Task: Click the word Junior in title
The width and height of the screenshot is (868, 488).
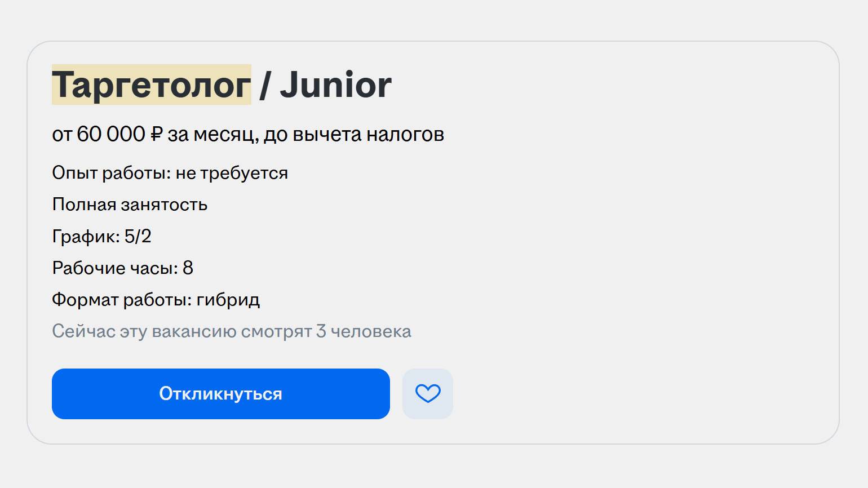Action: tap(335, 85)
